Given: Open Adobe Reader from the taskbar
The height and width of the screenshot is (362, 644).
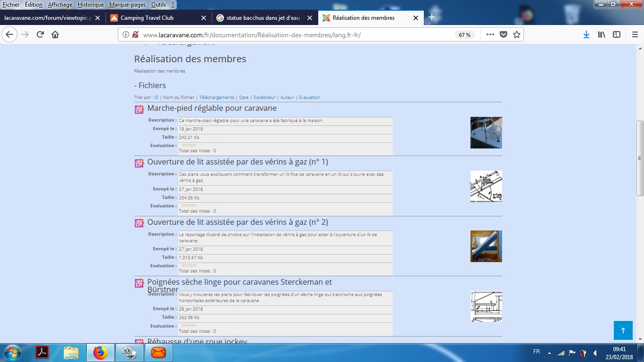Looking at the screenshot, I should pyautogui.click(x=43, y=352).
